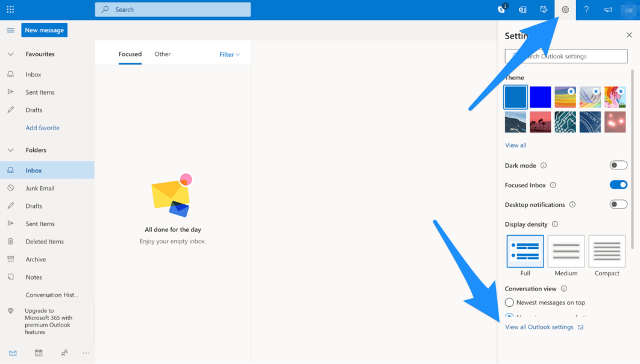Collapse the Favourites section
The height and width of the screenshot is (364, 640).
tap(10, 54)
